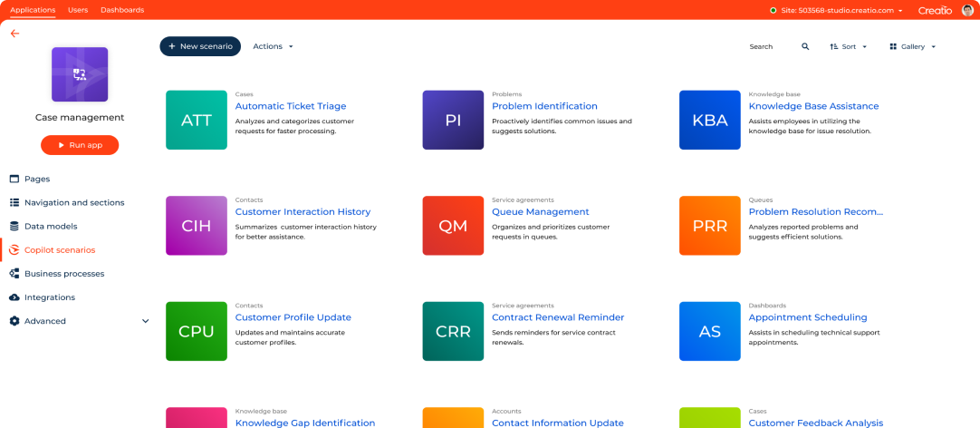This screenshot has width=980, height=428.
Task: Expand the Advanced section chevron
Action: tap(145, 321)
